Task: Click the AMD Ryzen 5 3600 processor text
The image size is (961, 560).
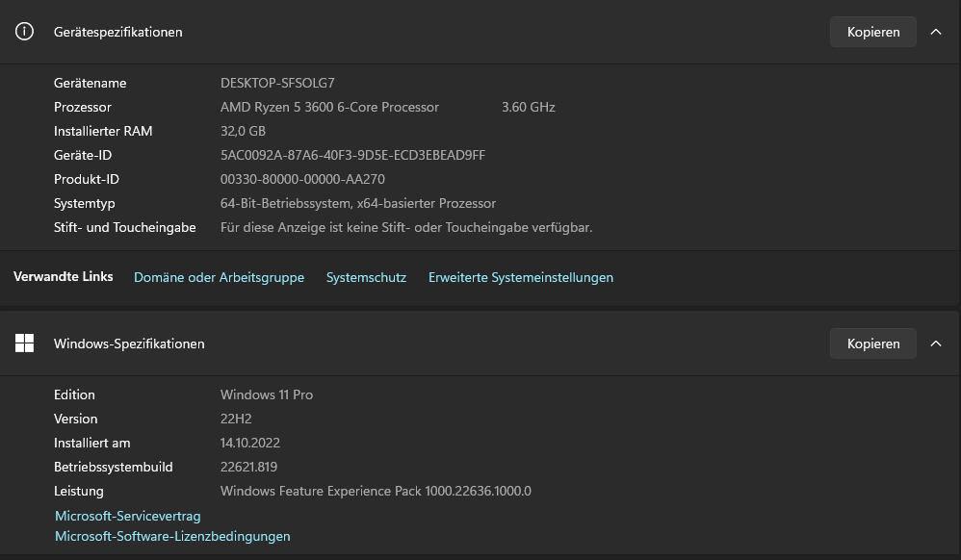Action: [329, 107]
